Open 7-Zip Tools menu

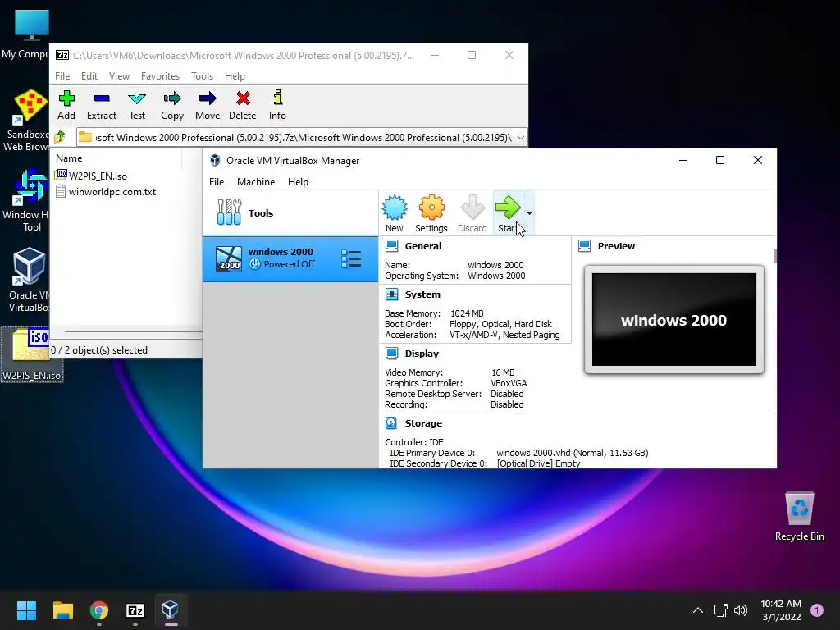pos(202,76)
